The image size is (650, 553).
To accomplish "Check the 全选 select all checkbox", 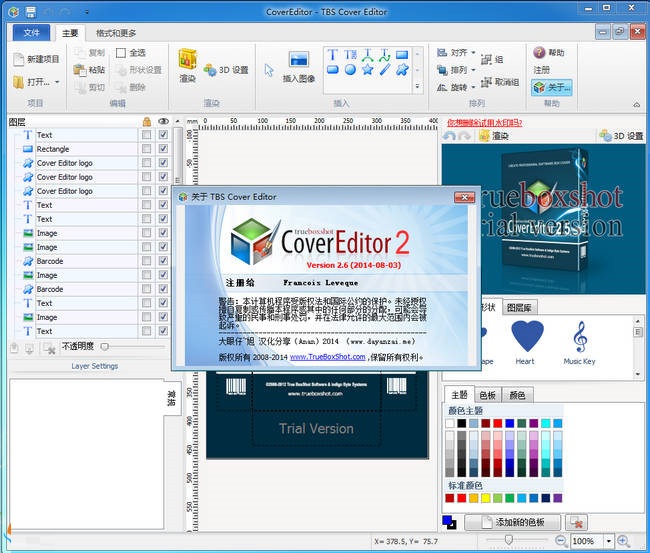I will click(121, 53).
